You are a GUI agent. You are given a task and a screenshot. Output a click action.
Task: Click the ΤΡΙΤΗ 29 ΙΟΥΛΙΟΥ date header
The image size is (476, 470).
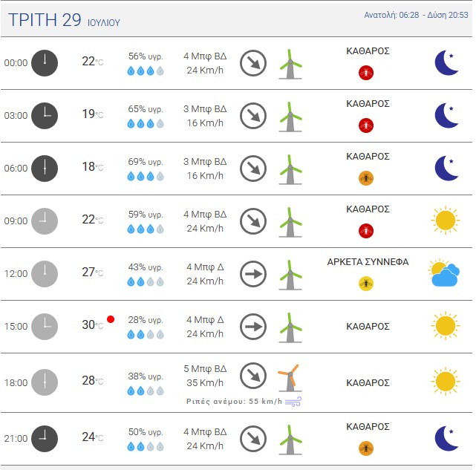[64, 20]
